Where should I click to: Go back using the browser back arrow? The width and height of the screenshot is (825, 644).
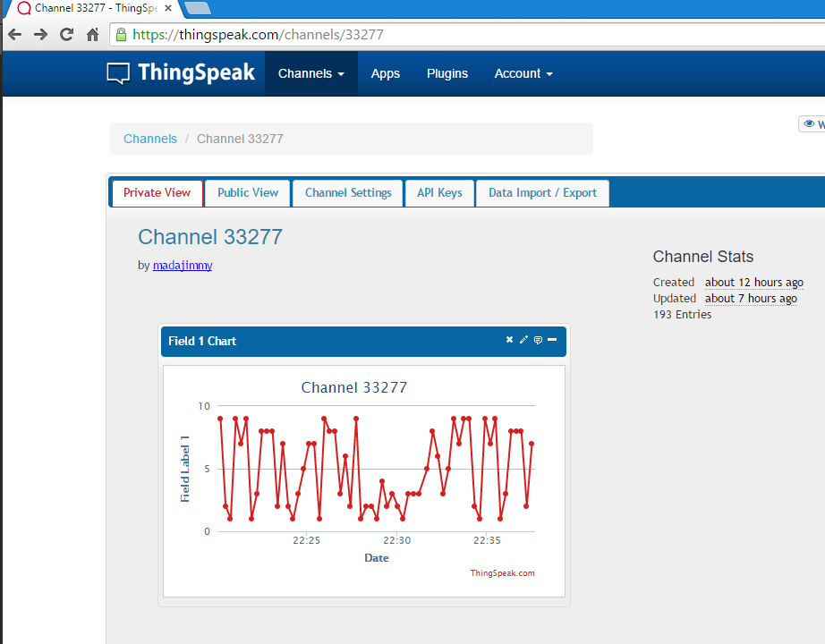click(14, 34)
